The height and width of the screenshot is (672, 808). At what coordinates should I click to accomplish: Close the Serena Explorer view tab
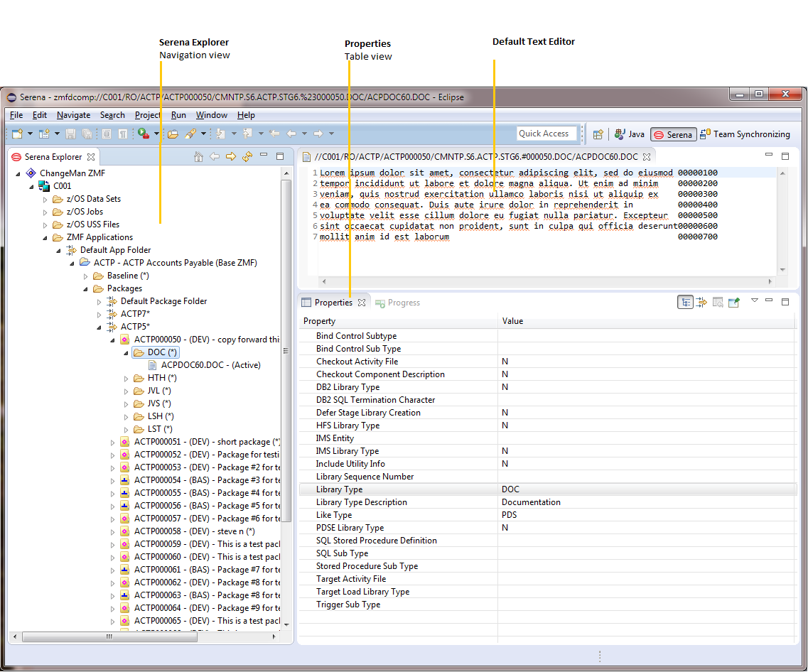pos(91,156)
